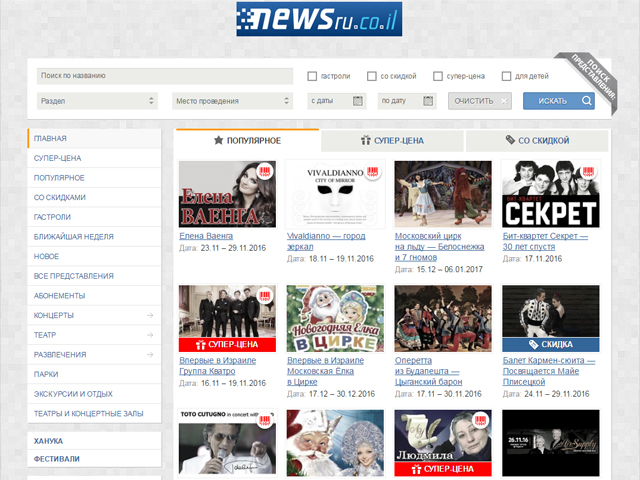Screen dimensions: 640x480
Task: Open the 'Елена Ваенга' event link
Action: [206, 236]
